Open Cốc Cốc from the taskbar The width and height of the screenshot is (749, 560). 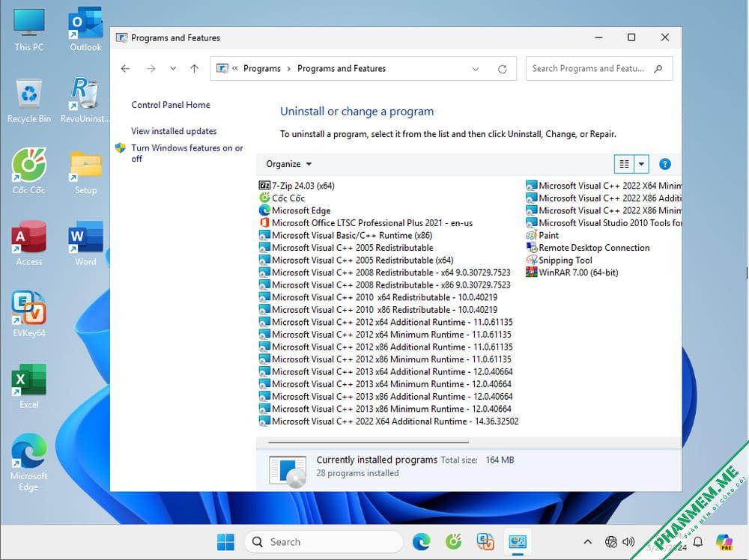click(x=453, y=542)
